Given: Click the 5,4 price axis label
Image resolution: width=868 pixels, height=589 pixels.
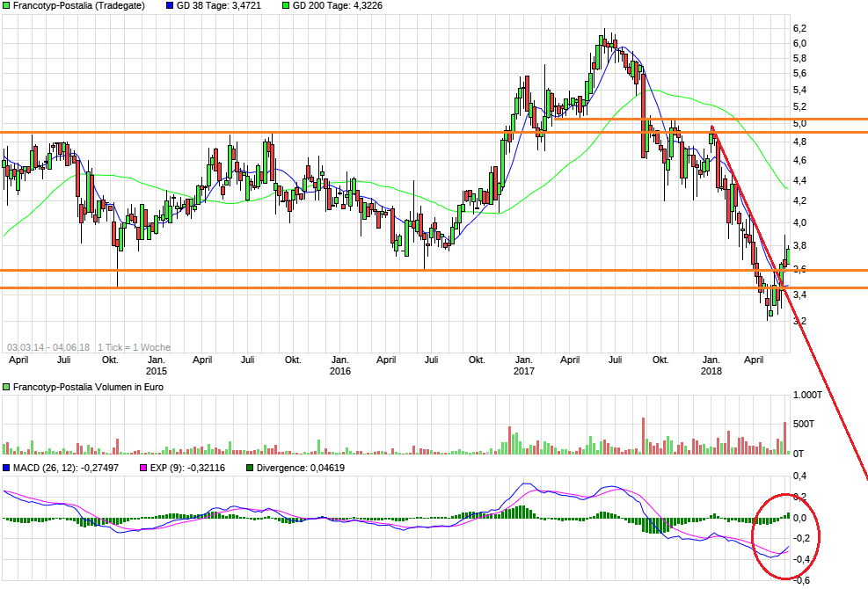Looking at the screenshot, I should coord(799,90).
